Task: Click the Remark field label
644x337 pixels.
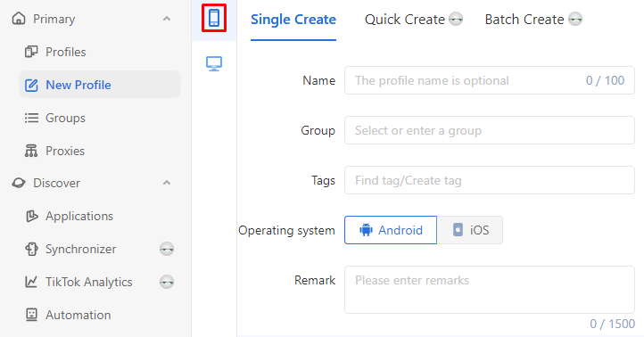Action: pyautogui.click(x=315, y=280)
